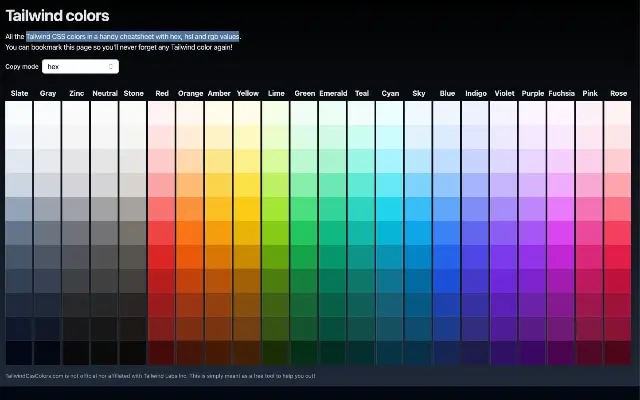This screenshot has width=640, height=400.
Task: Copy the lightest swatch in the Teal column
Action: click(361, 113)
